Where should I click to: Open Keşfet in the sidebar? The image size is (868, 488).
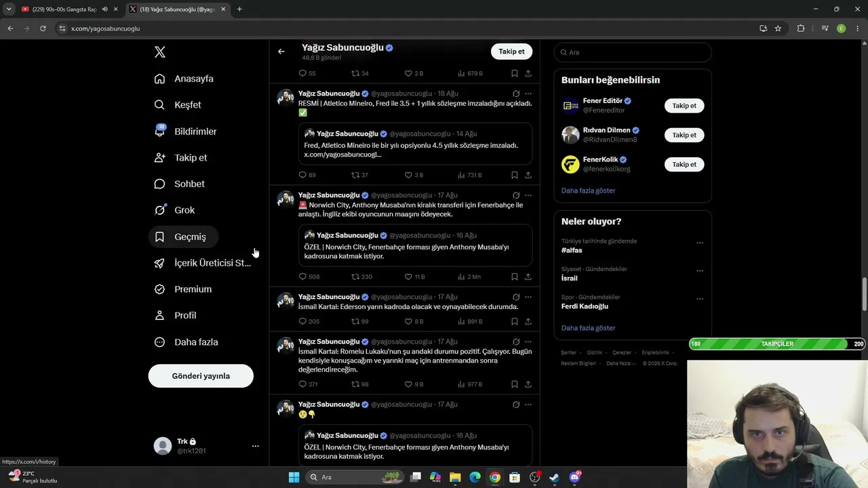tap(178, 105)
